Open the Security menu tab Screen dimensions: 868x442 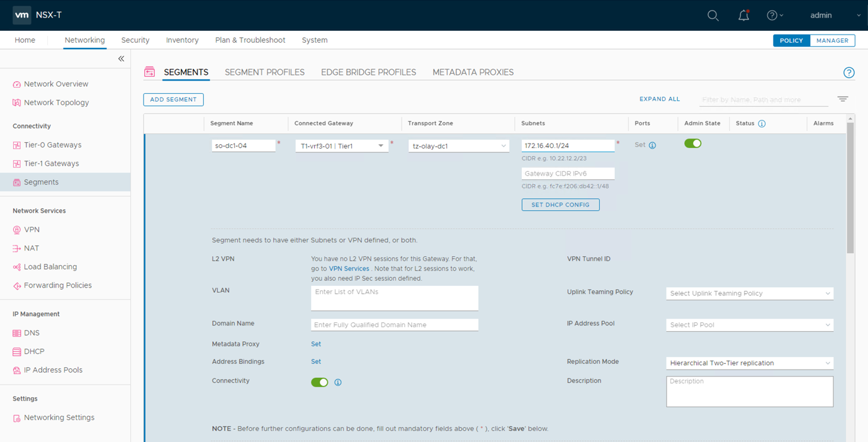pyautogui.click(x=135, y=40)
